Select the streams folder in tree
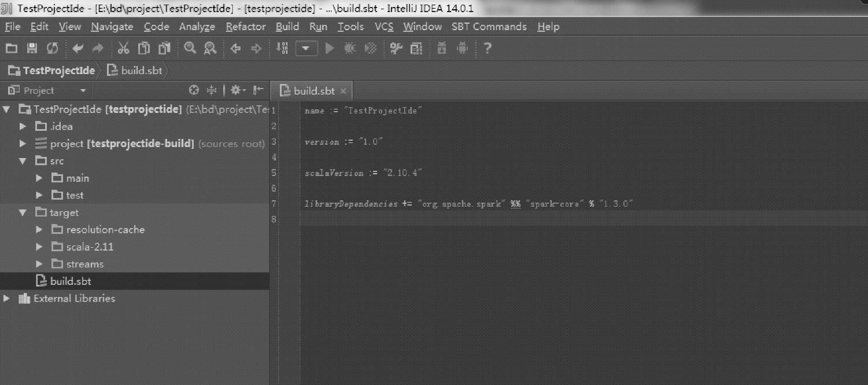 [135, 264]
